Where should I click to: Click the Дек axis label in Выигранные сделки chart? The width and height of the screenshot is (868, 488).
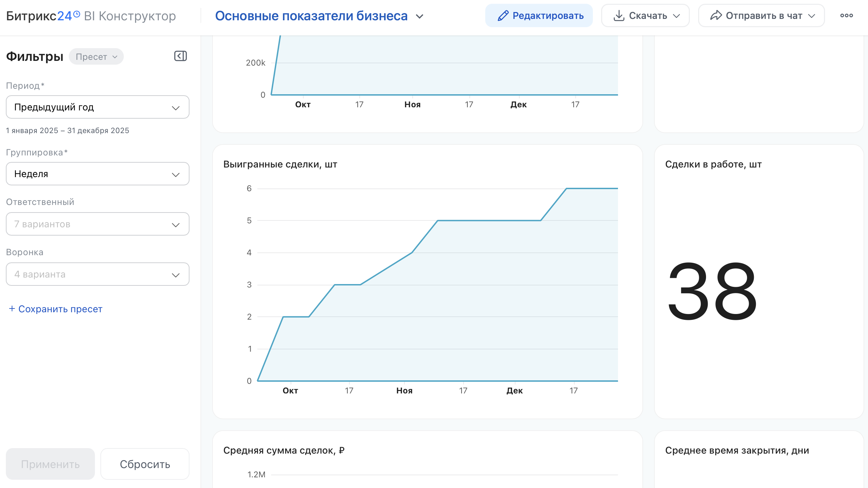(514, 391)
